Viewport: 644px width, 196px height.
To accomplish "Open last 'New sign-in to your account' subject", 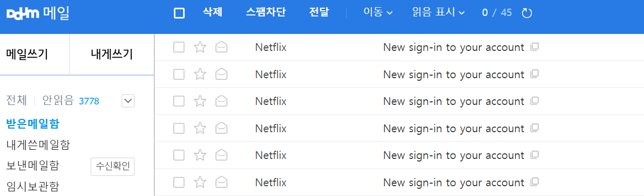I will tap(454, 182).
